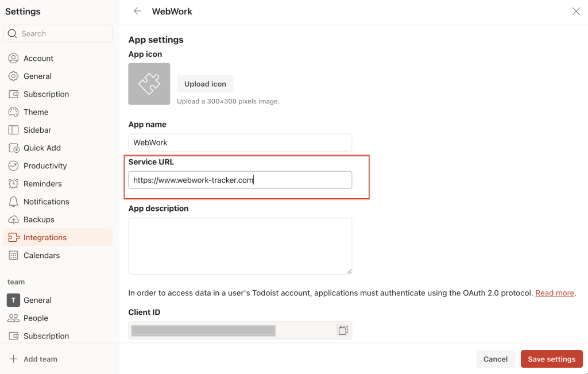This screenshot has height=374, width=588.
Task: Click the Calendars grid icon
Action: [x=13, y=256]
